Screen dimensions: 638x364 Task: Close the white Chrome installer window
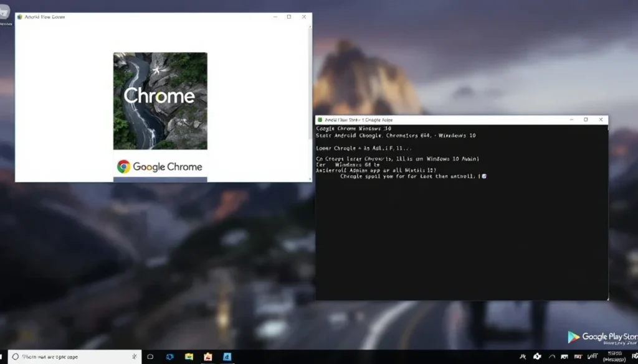click(304, 17)
